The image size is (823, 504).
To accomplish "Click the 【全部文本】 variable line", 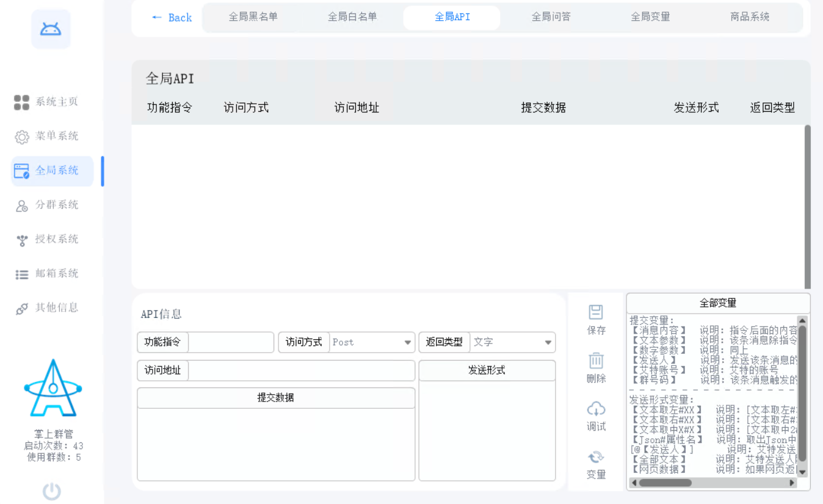I will coord(714,459).
